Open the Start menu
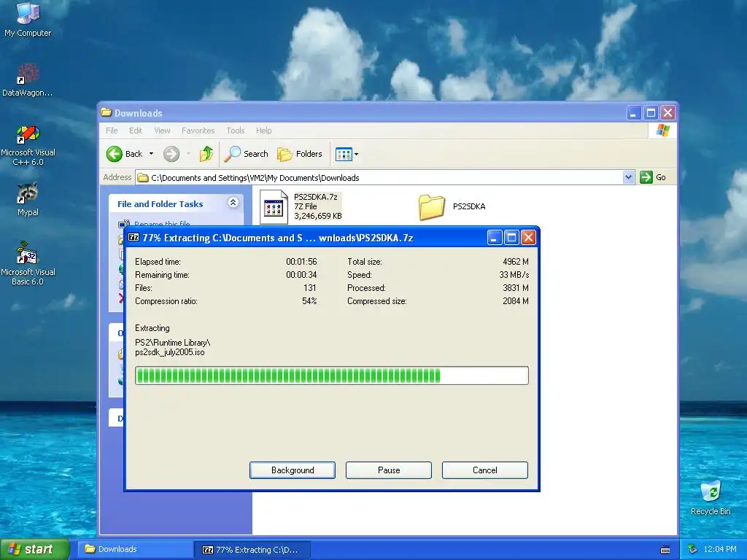Image resolution: width=747 pixels, height=560 pixels. tap(34, 549)
